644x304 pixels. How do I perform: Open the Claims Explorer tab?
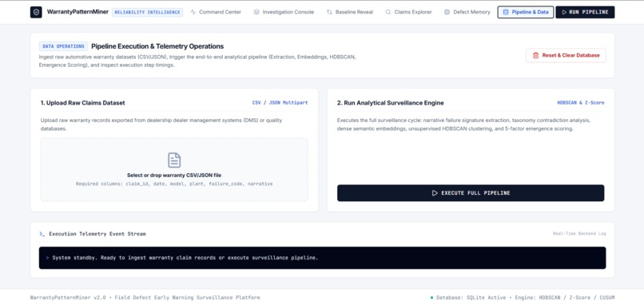[x=408, y=12]
